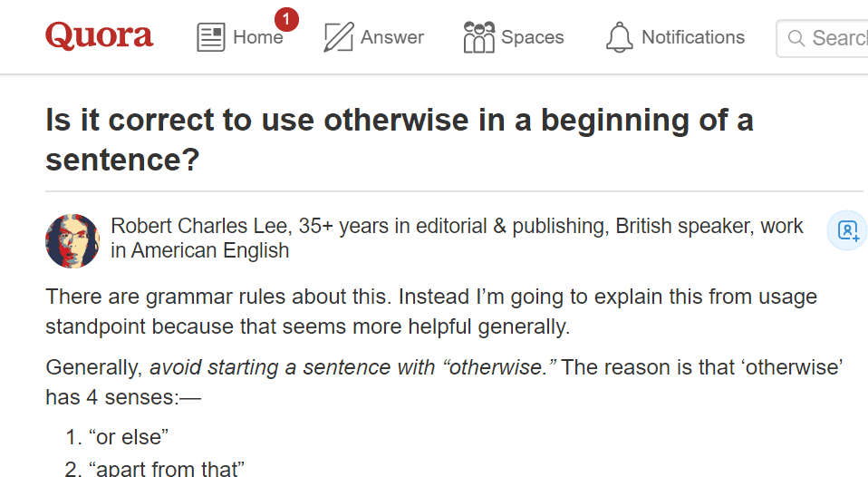Screen dimensions: 868x477
Task: Click the red notification badge on Home
Action: [285, 19]
